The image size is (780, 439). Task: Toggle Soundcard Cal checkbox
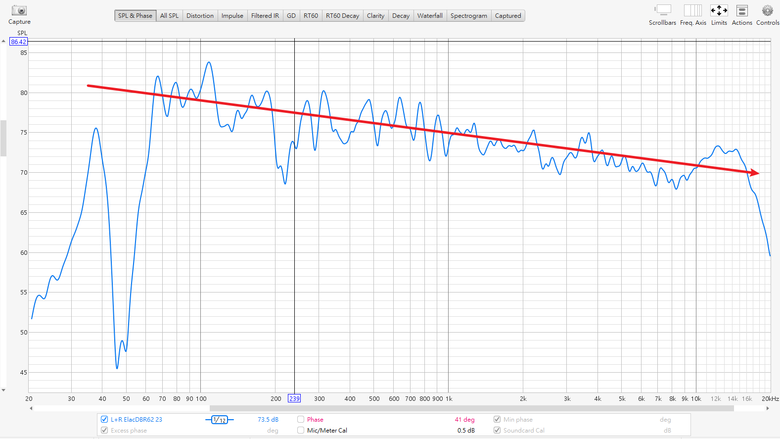pos(496,431)
